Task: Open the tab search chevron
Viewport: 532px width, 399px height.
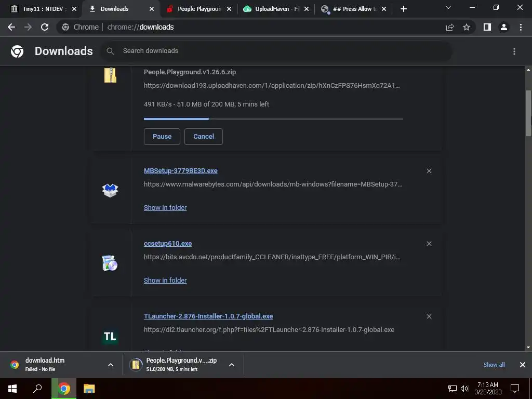Action: click(x=448, y=7)
